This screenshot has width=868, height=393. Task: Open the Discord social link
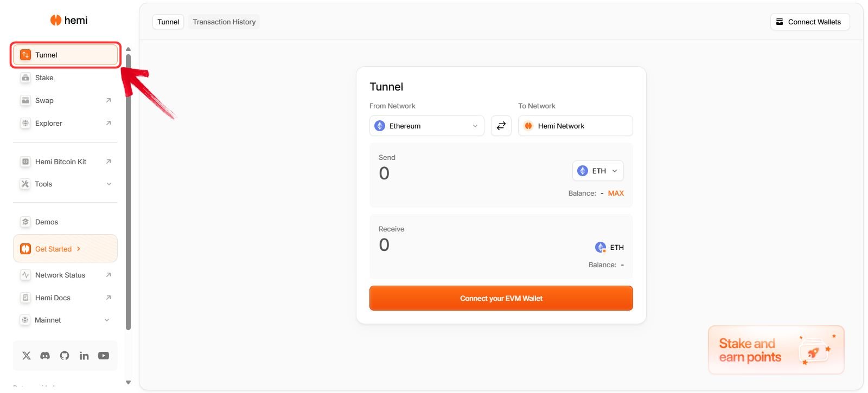45,356
